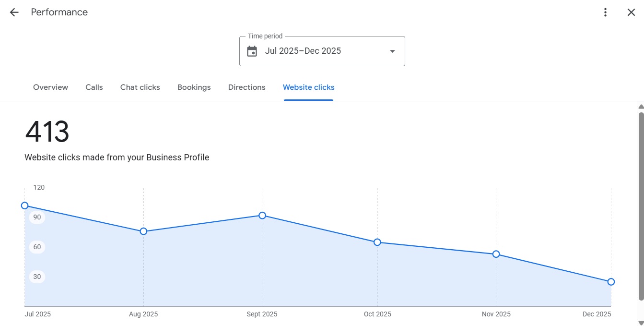The width and height of the screenshot is (644, 326).
Task: Click the calendar icon in Time period
Action: (252, 51)
